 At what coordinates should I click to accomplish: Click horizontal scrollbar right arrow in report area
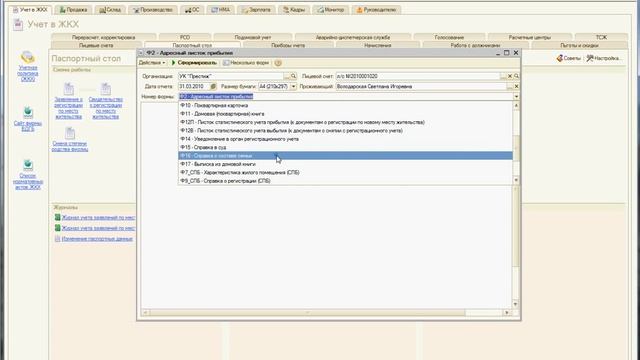click(x=507, y=313)
